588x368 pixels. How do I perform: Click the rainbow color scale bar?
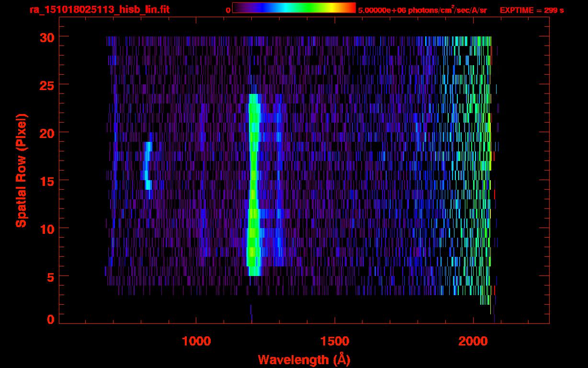pyautogui.click(x=294, y=8)
